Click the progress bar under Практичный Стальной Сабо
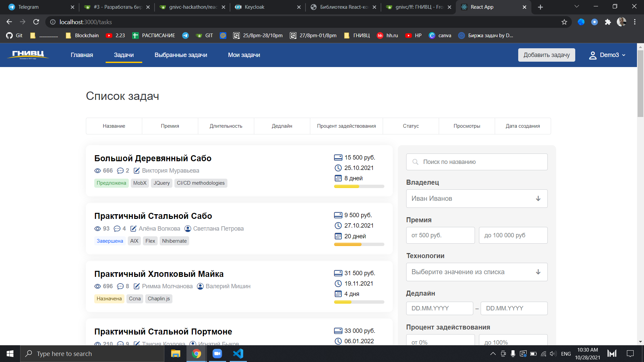The image size is (644, 362). coord(359,244)
